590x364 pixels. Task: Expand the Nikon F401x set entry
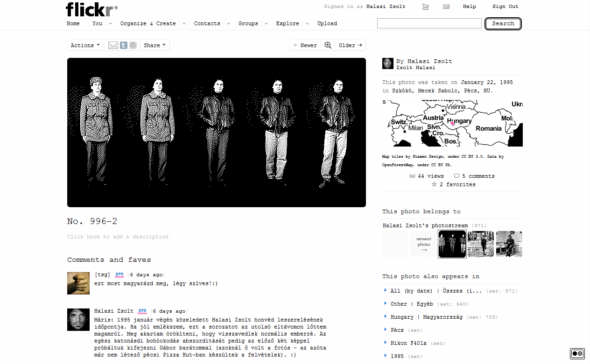[x=410, y=343]
